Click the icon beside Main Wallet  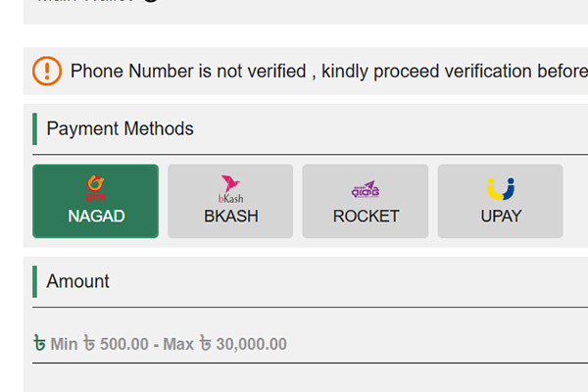coord(150,2)
